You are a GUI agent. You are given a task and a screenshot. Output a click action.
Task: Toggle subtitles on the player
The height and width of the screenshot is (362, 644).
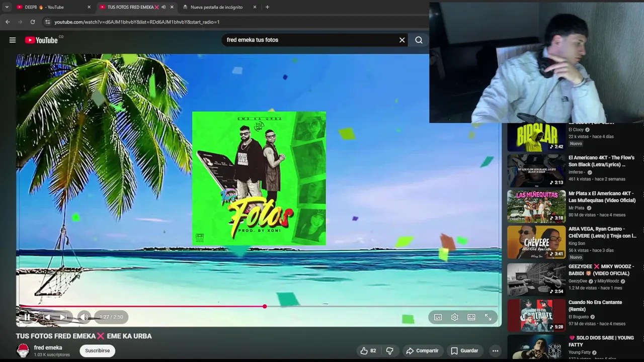click(438, 317)
